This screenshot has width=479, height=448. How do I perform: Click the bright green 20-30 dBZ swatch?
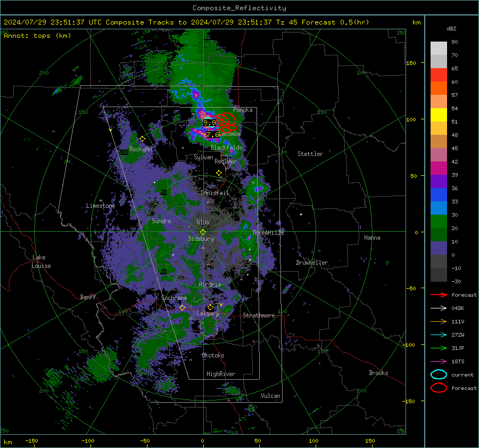pos(439,222)
